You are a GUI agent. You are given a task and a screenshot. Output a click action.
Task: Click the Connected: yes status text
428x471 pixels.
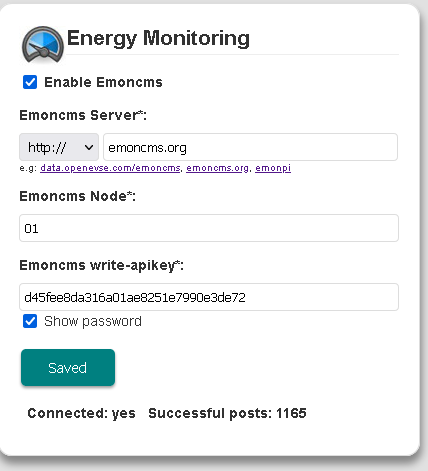point(82,413)
